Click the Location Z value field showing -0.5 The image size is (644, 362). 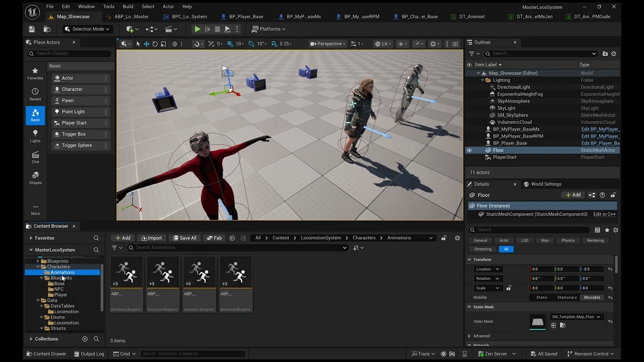click(x=592, y=269)
